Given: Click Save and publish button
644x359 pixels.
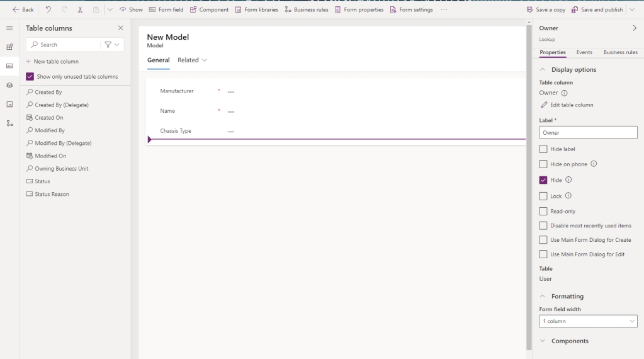Looking at the screenshot, I should click(597, 9).
